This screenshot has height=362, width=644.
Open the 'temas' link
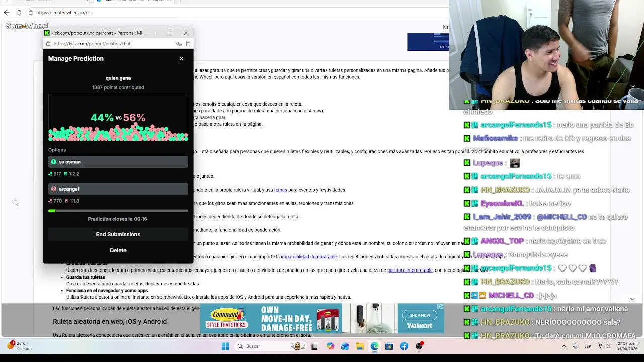(280, 190)
